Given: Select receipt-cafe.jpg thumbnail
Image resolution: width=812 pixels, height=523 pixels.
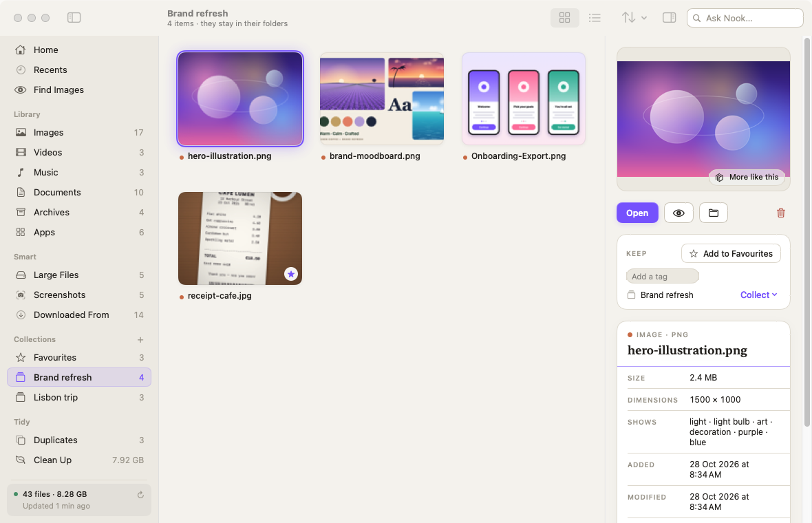Looking at the screenshot, I should coord(239,238).
